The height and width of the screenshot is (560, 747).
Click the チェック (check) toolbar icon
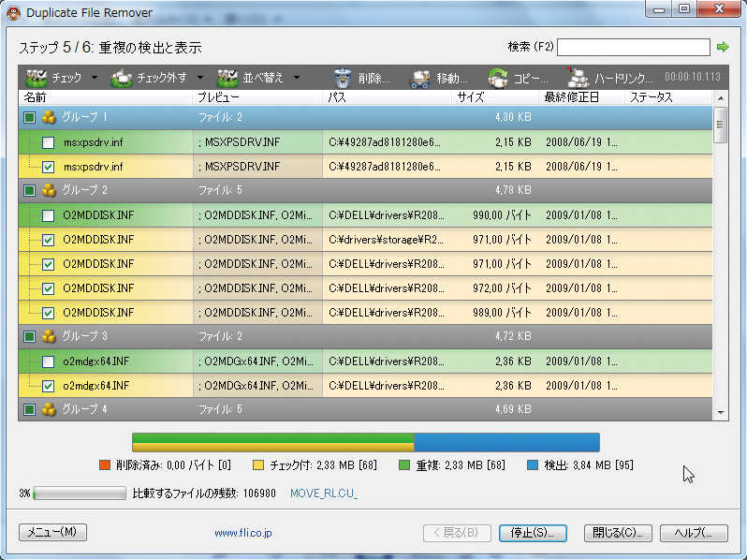coord(37,78)
